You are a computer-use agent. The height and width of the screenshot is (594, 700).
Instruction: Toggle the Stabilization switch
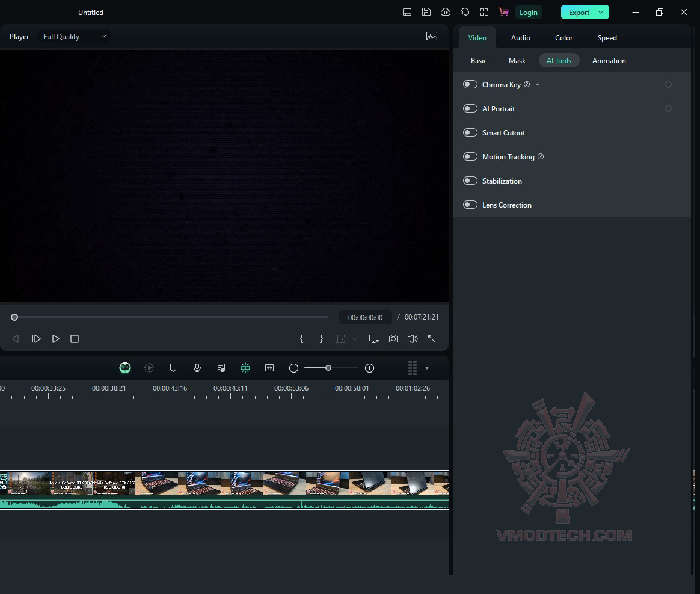470,181
